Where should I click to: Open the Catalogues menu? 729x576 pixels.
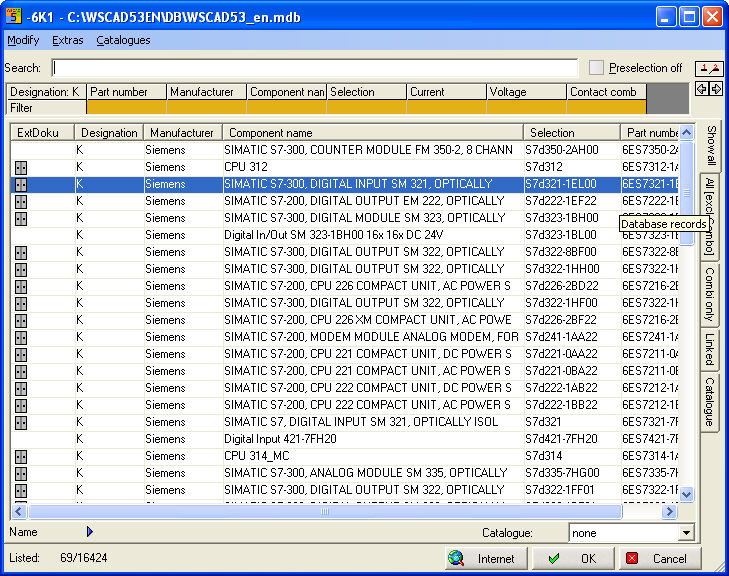tap(123, 40)
